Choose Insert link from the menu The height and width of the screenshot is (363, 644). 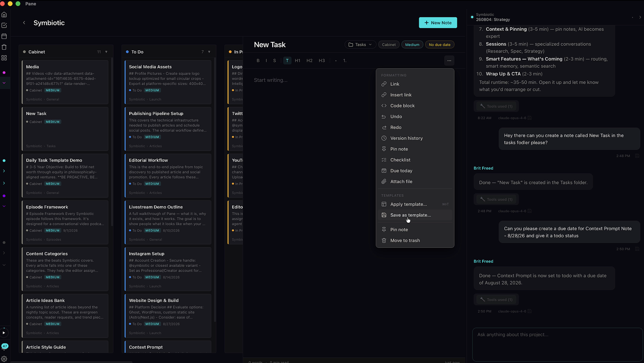coord(415,95)
